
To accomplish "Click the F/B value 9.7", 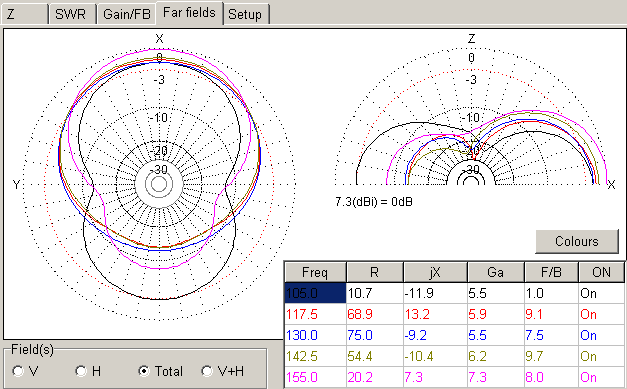I will [x=551, y=356].
